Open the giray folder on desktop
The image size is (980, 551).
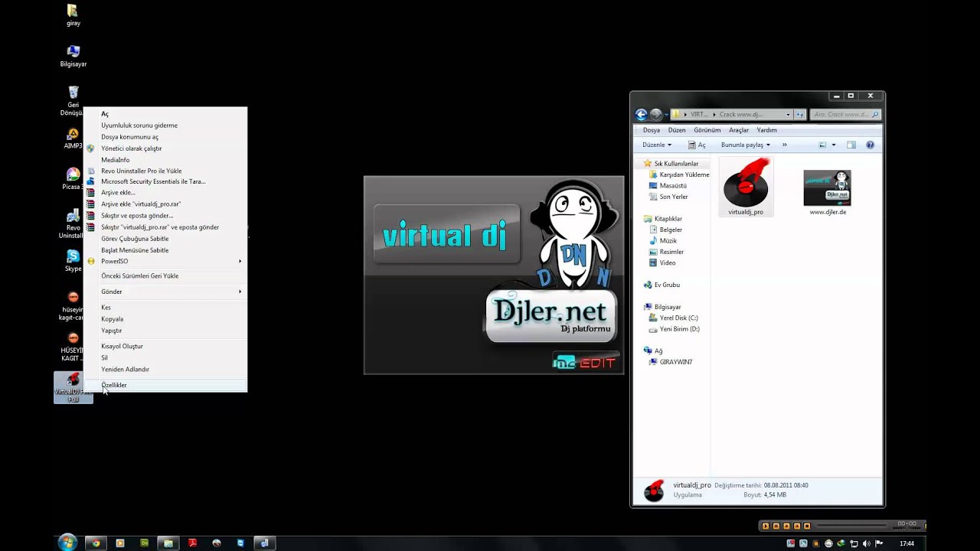73,15
